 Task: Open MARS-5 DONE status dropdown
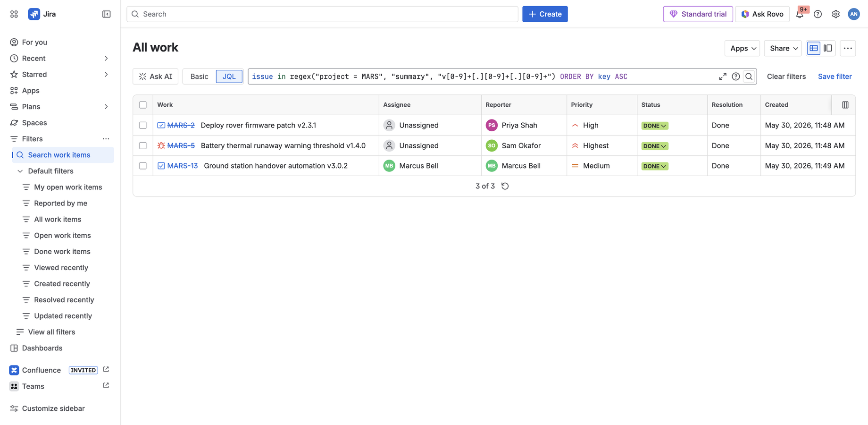tap(654, 146)
